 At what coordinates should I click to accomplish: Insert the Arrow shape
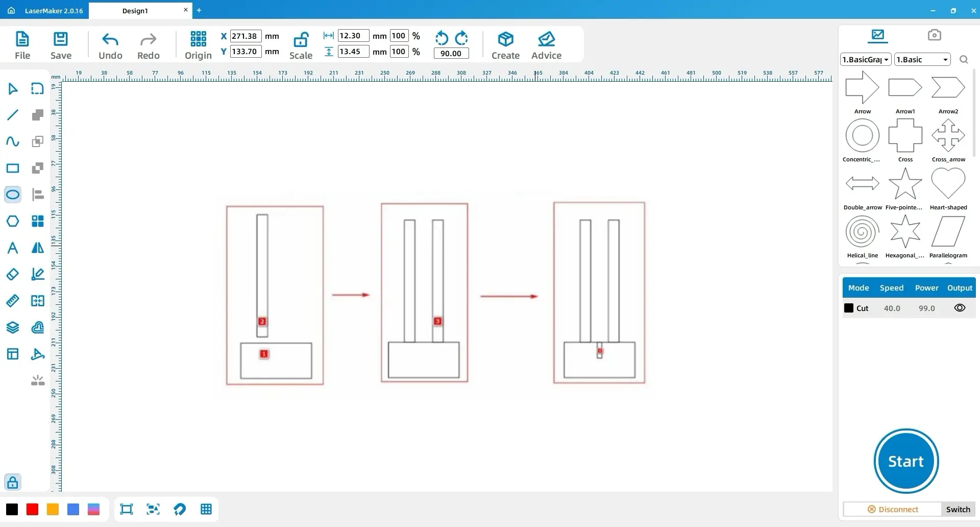[862, 92]
